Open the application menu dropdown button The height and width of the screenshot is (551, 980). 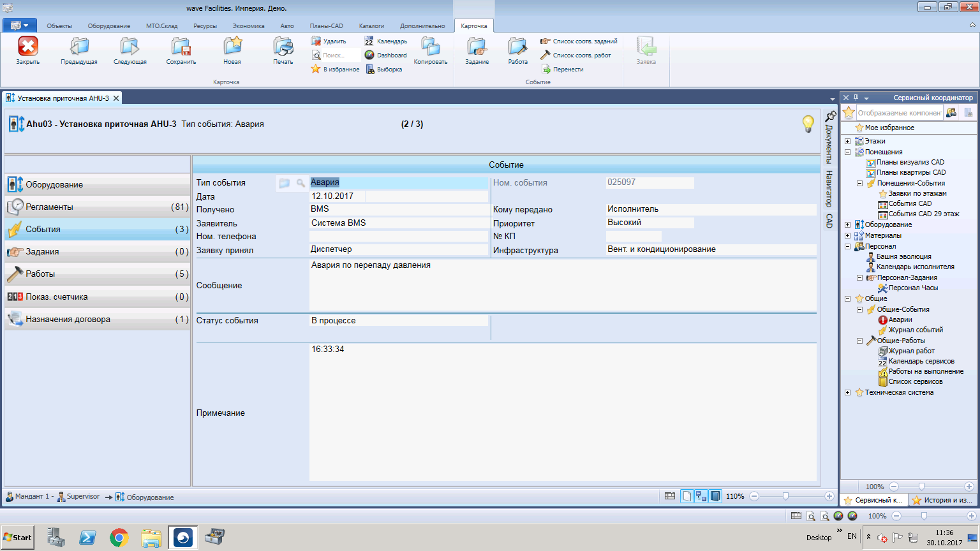pos(20,26)
